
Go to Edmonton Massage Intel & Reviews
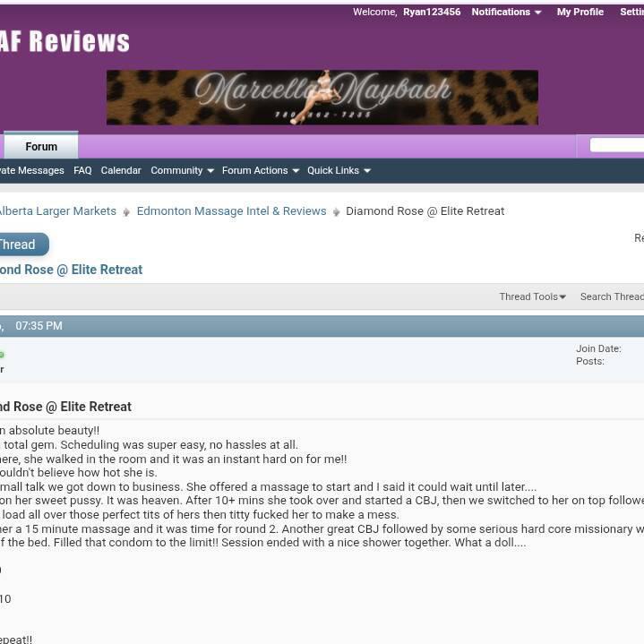pyautogui.click(x=231, y=211)
